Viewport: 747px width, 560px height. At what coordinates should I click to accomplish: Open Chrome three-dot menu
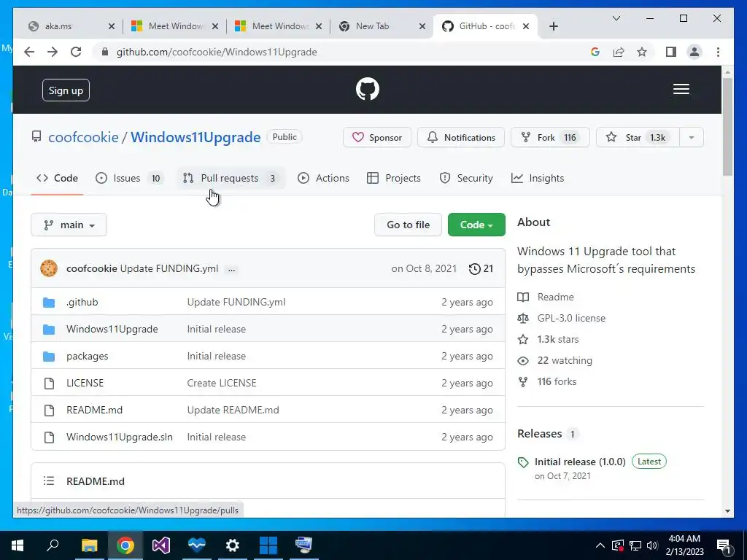click(718, 52)
